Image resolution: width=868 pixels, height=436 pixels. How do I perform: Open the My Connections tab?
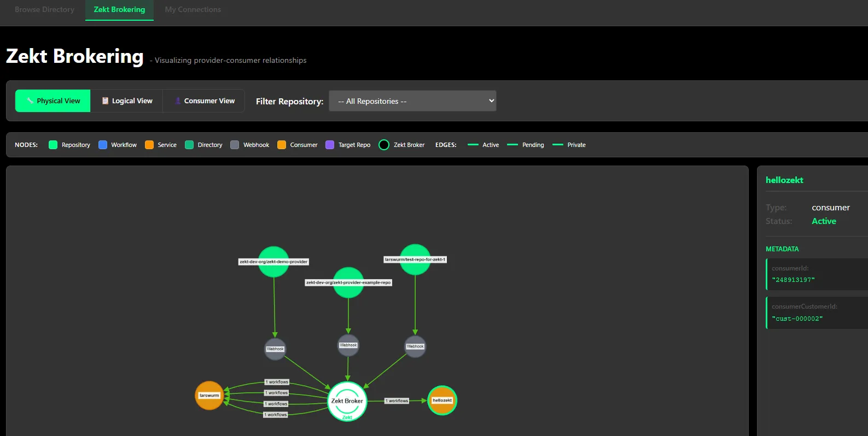[193, 10]
